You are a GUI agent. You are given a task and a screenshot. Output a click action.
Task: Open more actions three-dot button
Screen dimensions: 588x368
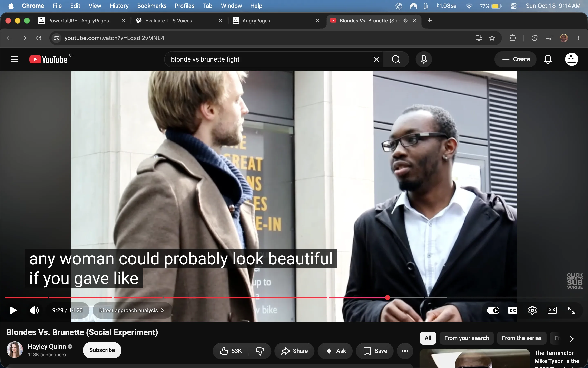tap(405, 351)
